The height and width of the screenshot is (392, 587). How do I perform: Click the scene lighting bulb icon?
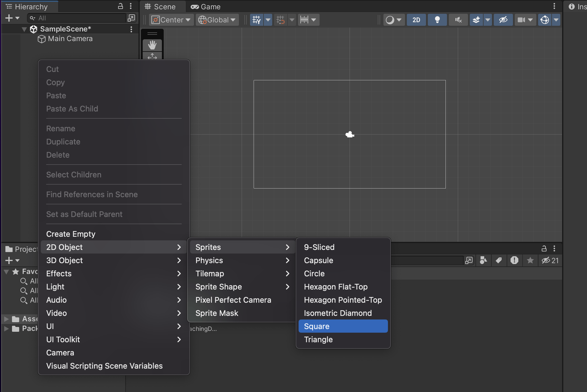437,20
